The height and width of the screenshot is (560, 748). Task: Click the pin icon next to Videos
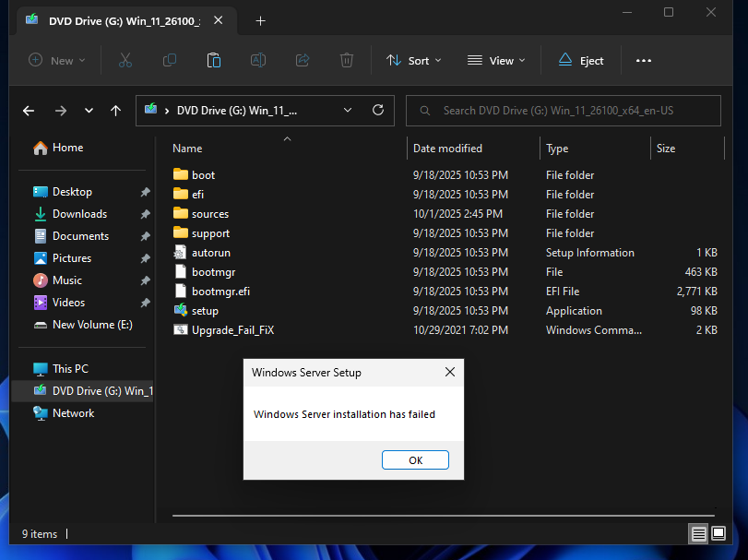coord(146,303)
